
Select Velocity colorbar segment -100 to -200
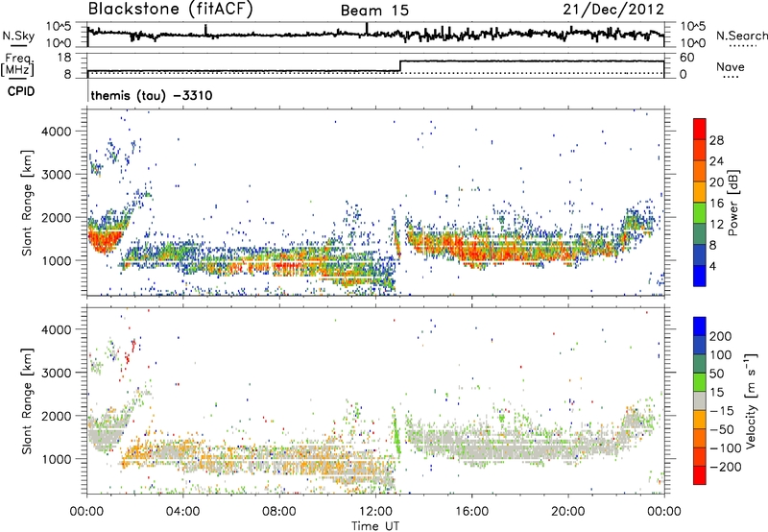coord(700,456)
